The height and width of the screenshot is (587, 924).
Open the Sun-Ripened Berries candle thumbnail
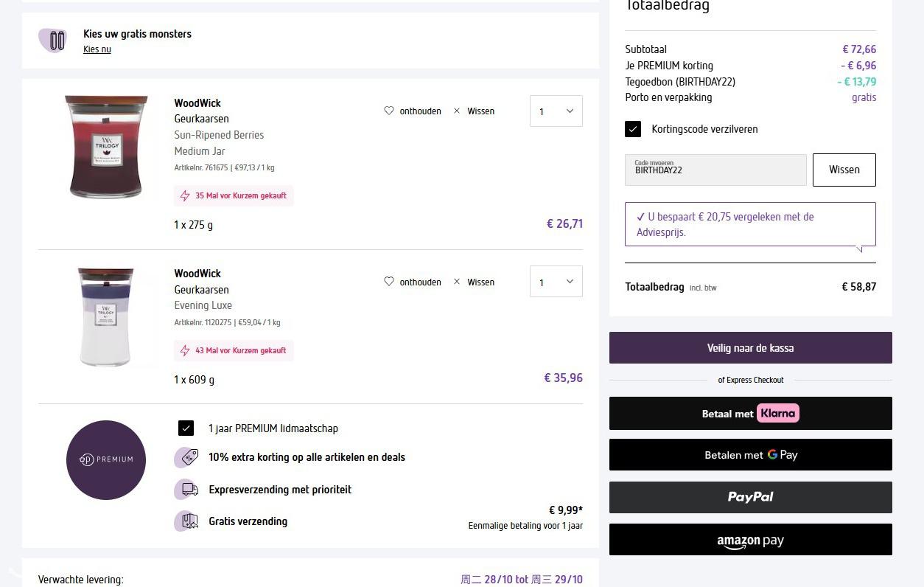coord(106,147)
